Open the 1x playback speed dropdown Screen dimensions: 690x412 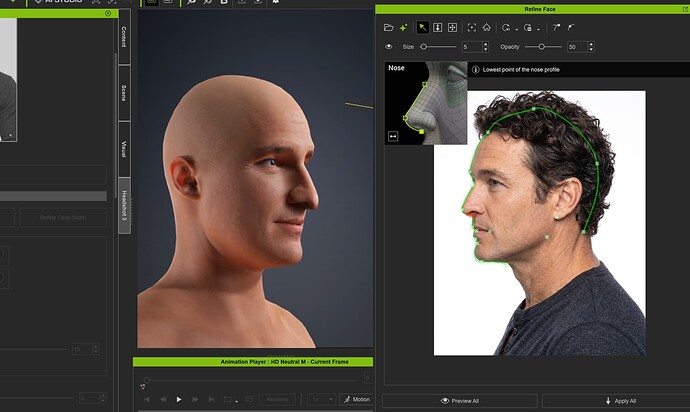[321, 399]
